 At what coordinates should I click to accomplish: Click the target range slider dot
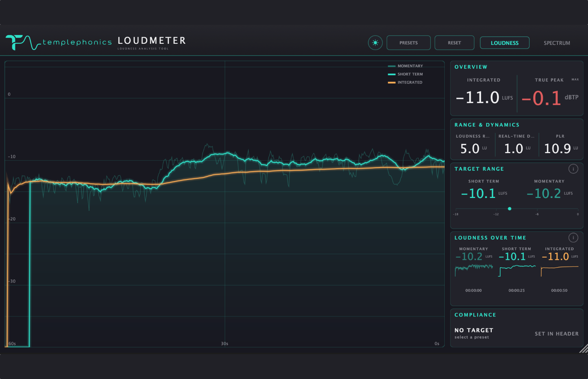509,209
